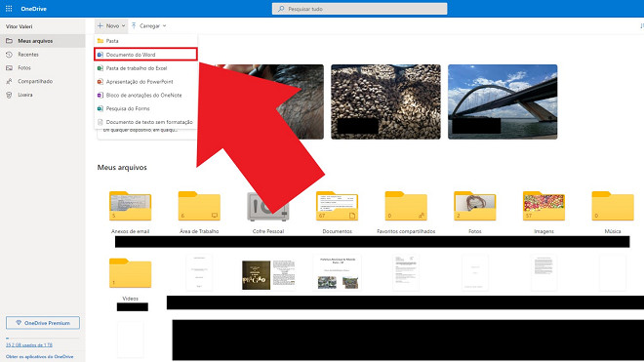Click the Meus arquivos section heading
The image size is (644, 362).
pos(122,167)
